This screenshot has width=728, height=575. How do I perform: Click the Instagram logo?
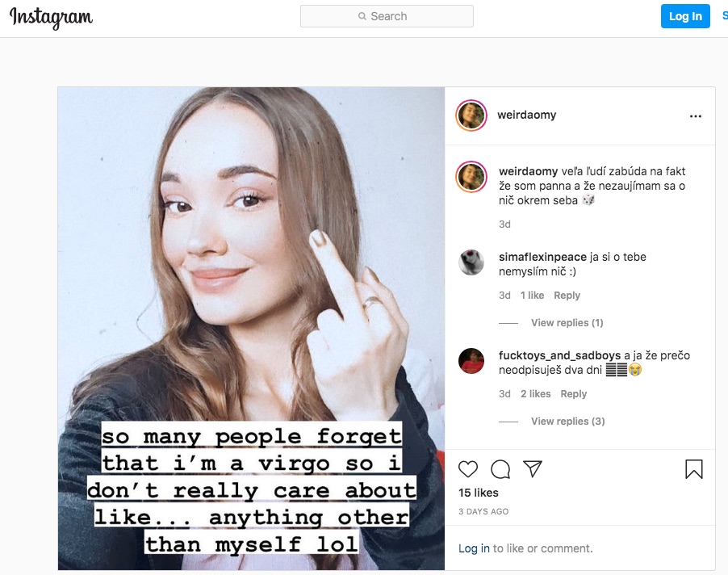coord(51,18)
